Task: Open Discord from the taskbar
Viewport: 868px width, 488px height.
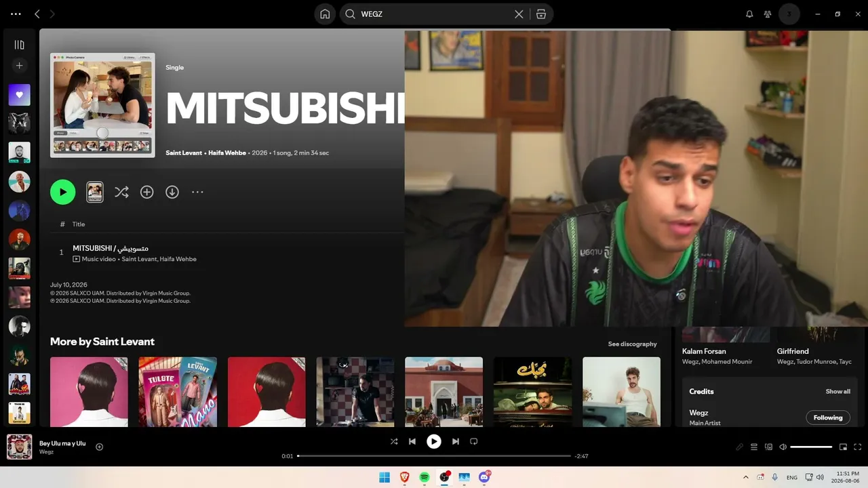Action: coord(484,477)
